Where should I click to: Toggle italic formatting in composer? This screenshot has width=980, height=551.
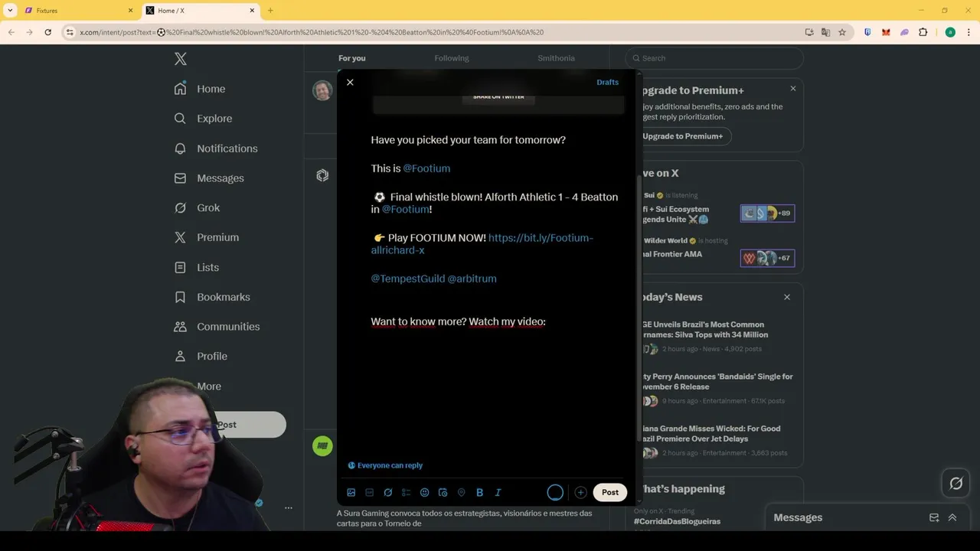[x=498, y=493]
